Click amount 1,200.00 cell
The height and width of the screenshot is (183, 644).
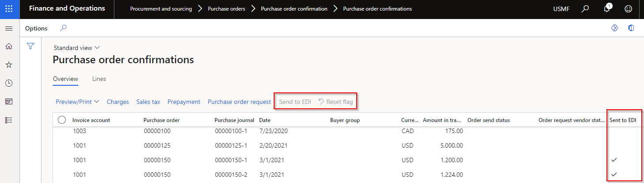(x=451, y=160)
